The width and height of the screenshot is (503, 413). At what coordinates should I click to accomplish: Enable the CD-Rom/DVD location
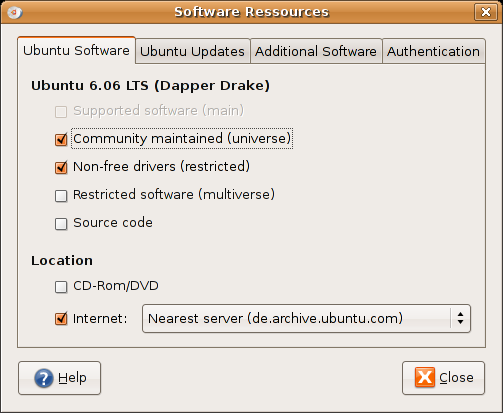[x=61, y=286]
